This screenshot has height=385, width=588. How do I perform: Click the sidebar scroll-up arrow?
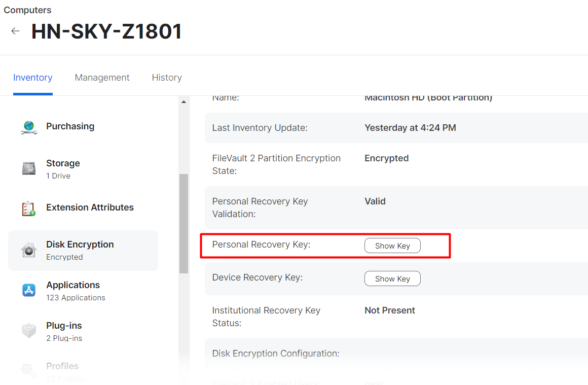pyautogui.click(x=183, y=102)
